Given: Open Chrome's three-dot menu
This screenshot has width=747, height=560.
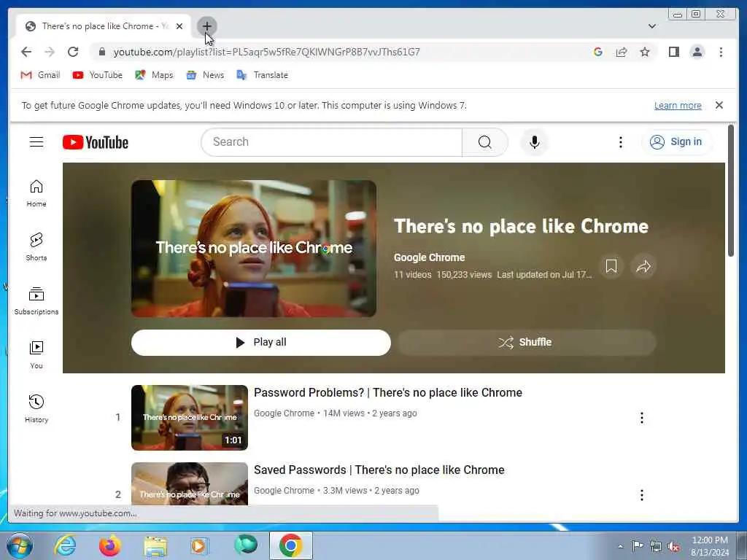Looking at the screenshot, I should [721, 52].
